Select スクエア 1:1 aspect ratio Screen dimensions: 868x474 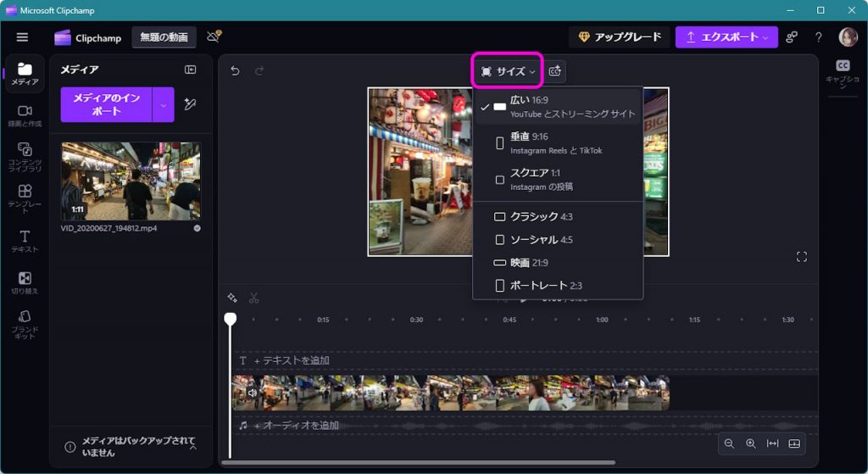558,180
